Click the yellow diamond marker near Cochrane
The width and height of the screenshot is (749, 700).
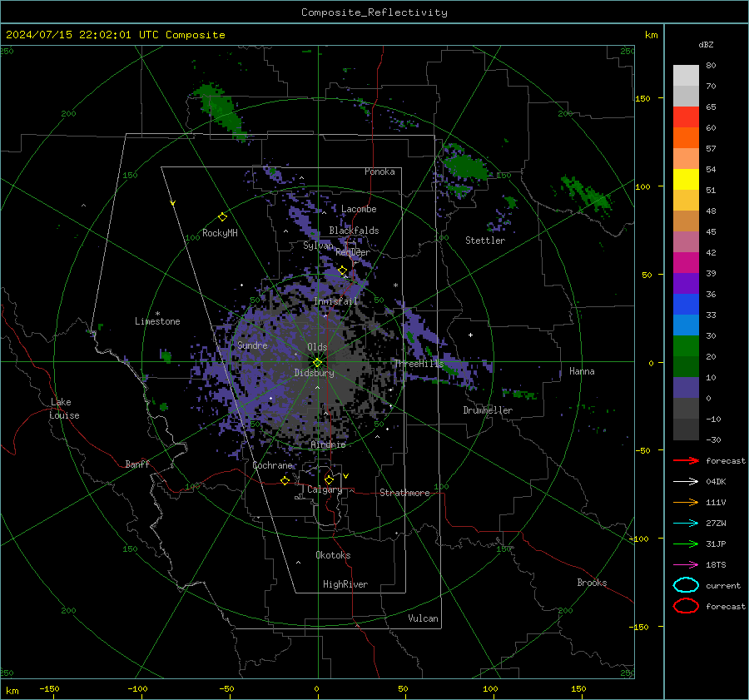pos(285,480)
